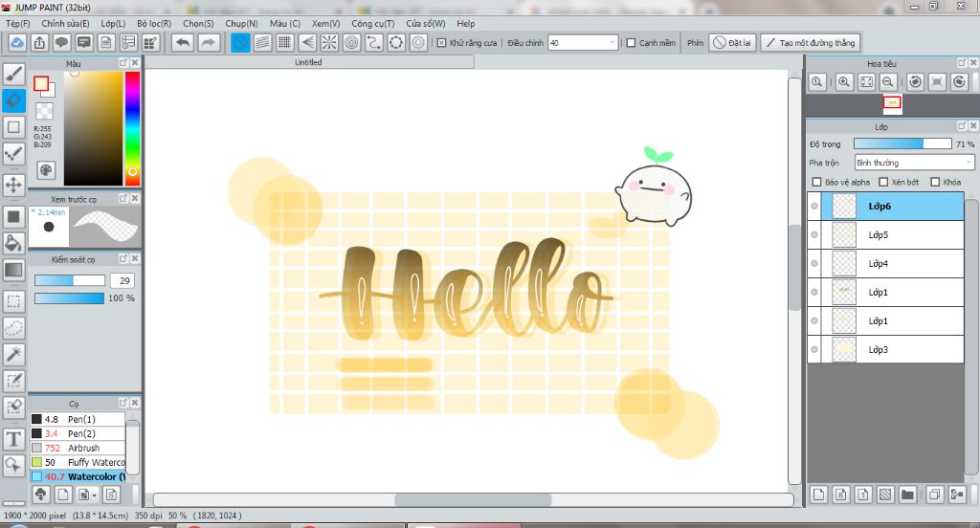
Task: Click the brush size value field 29
Action: pyautogui.click(x=123, y=280)
